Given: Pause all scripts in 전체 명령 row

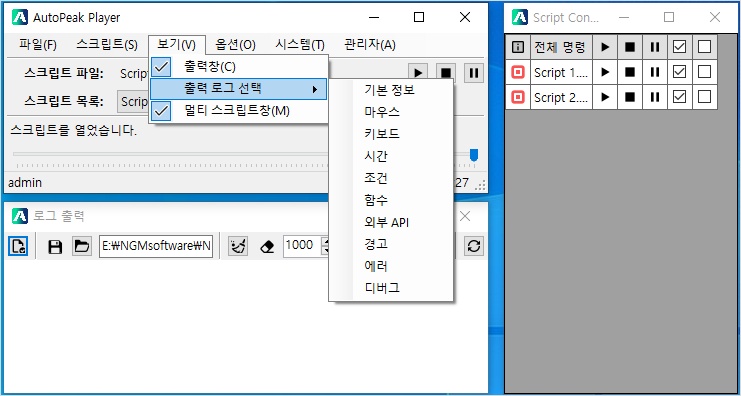Looking at the screenshot, I should [x=655, y=47].
